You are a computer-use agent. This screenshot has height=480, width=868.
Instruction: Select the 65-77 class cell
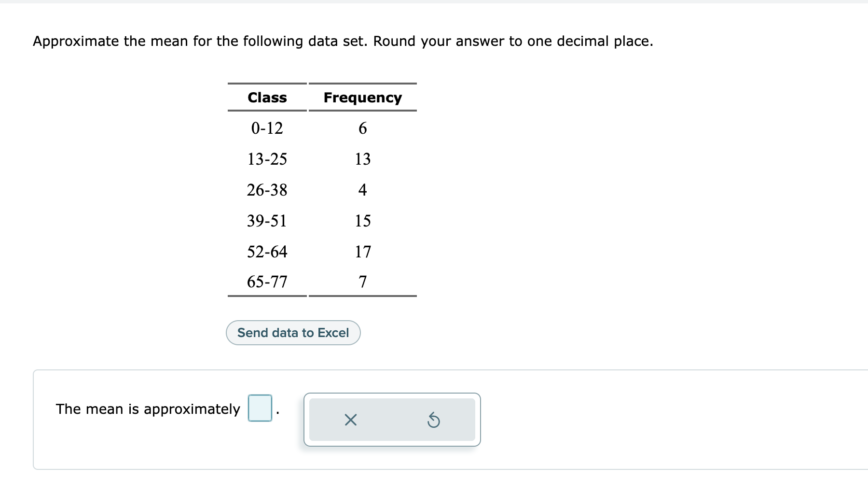(266, 282)
